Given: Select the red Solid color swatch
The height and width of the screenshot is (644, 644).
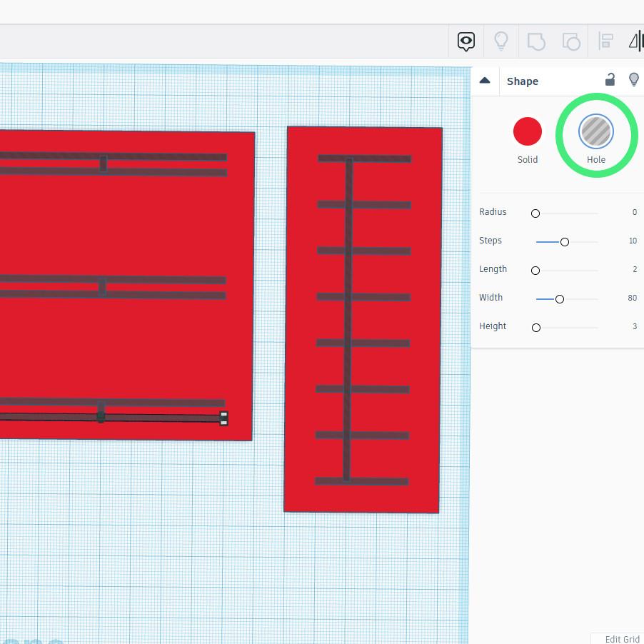Looking at the screenshot, I should coord(528,131).
